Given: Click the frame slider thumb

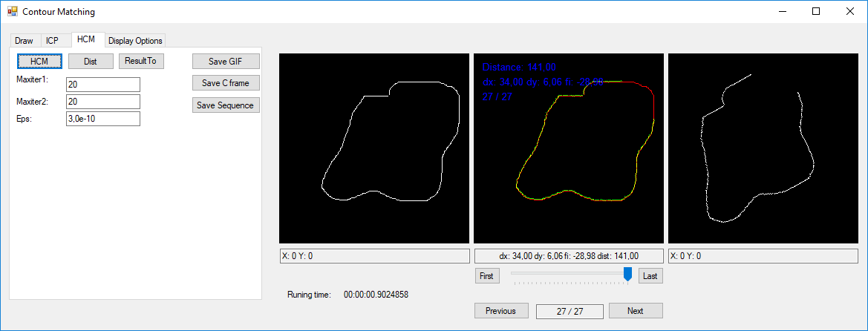Looking at the screenshot, I should point(627,275).
